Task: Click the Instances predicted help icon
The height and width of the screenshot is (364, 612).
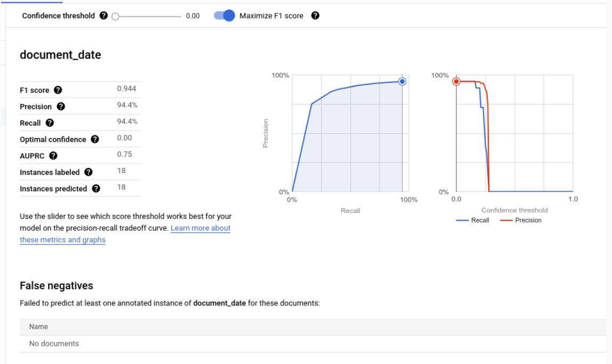Action: coord(95,188)
